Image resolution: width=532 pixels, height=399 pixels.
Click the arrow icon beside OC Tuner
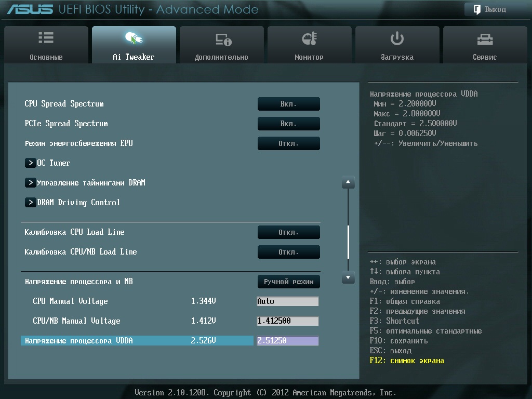[31, 163]
